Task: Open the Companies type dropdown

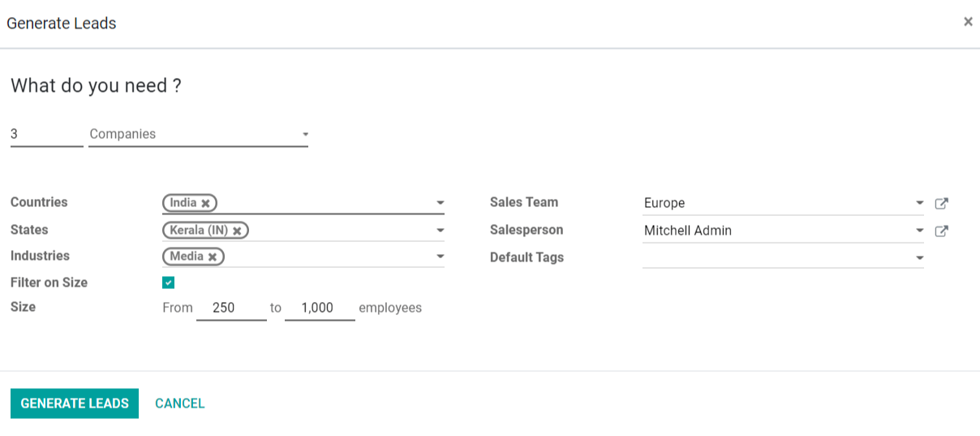Action: pyautogui.click(x=198, y=134)
